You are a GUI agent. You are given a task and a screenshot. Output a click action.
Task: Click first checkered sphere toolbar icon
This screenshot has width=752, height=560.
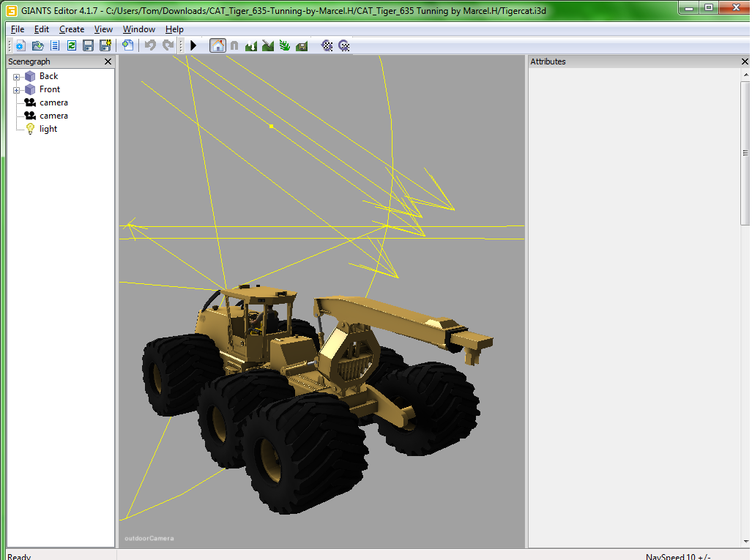[x=327, y=46]
